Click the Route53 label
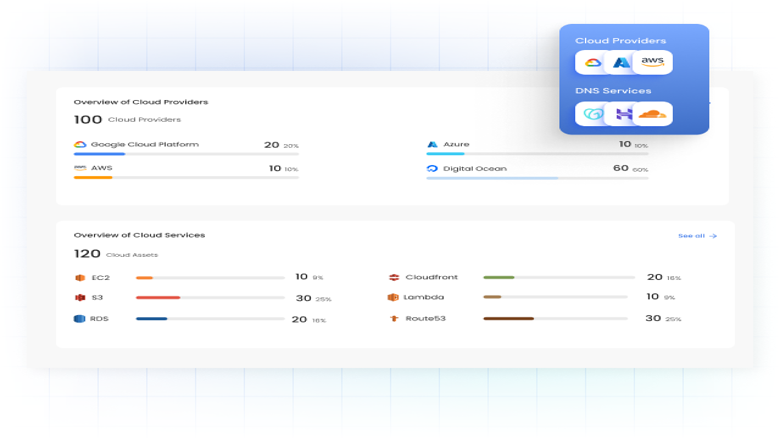This screenshot has width=780, height=439. [x=425, y=318]
